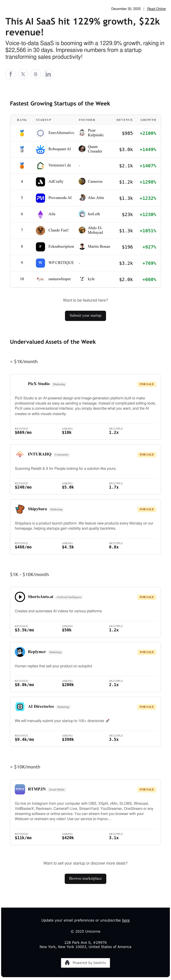This screenshot has width=171, height=980.
Task: Share via the X icon
Action: point(23,74)
